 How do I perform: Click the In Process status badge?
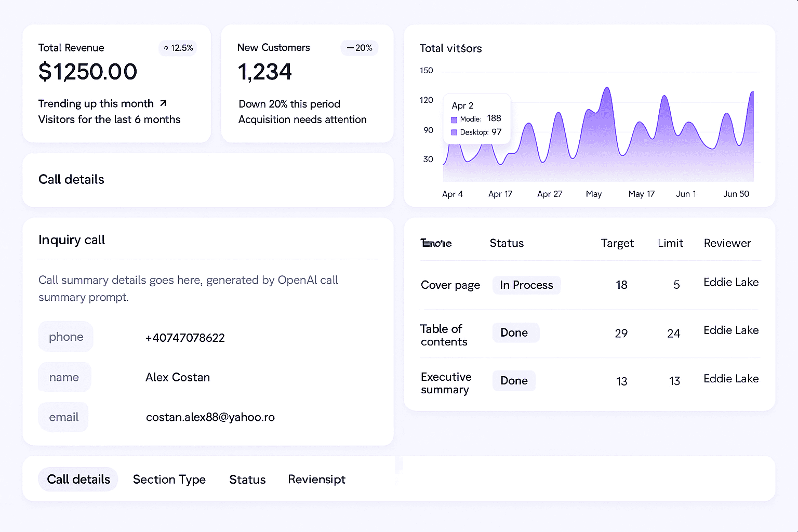(526, 285)
